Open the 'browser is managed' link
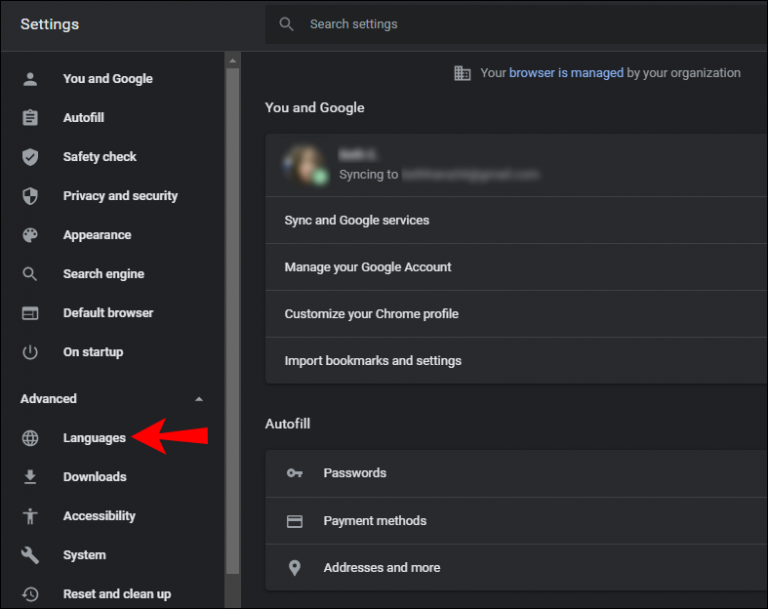This screenshot has height=609, width=768. tap(566, 73)
